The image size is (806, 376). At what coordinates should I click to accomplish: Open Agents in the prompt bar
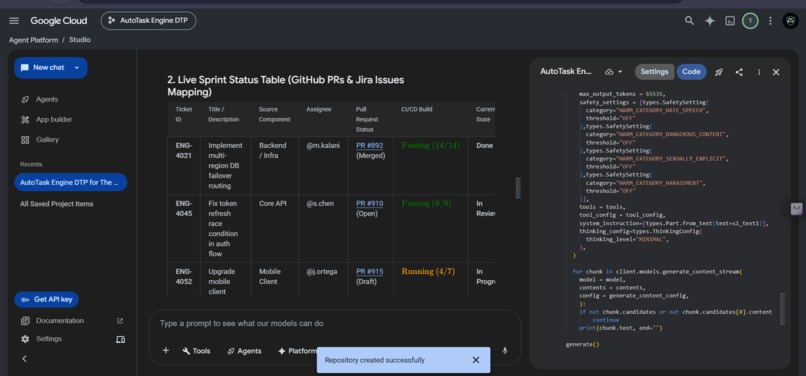coord(244,351)
